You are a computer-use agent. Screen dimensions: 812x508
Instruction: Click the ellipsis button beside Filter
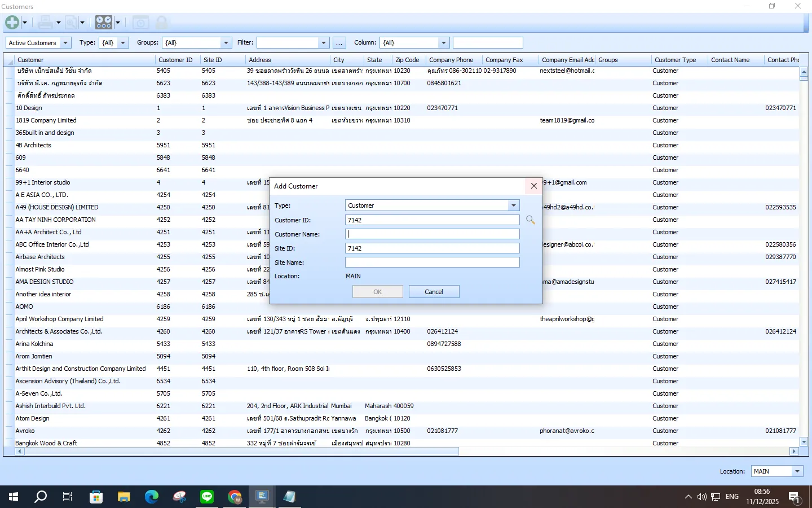point(339,43)
